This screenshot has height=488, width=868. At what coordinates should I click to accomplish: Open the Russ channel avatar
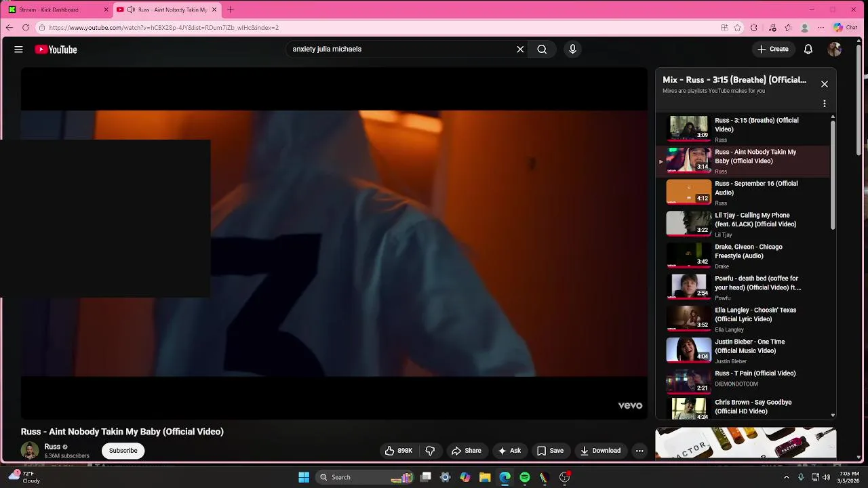pyautogui.click(x=30, y=451)
